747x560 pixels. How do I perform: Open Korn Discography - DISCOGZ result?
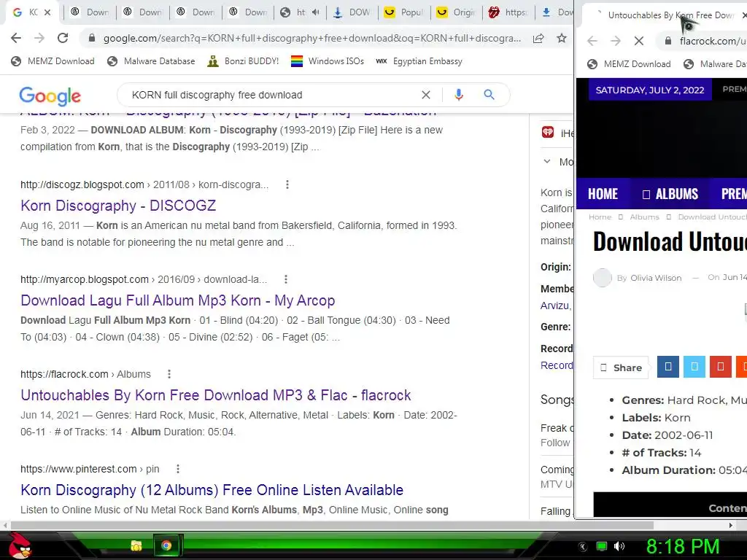pyautogui.click(x=118, y=205)
